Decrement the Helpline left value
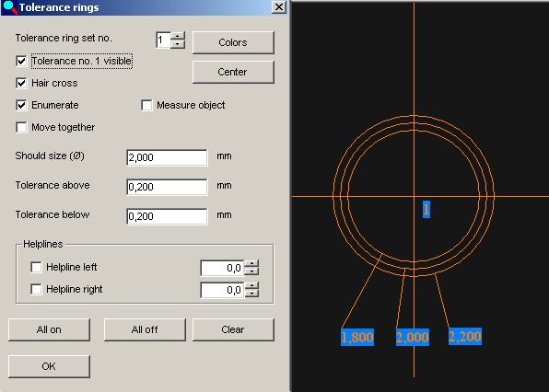The width and height of the screenshot is (549, 392). pyautogui.click(x=251, y=271)
